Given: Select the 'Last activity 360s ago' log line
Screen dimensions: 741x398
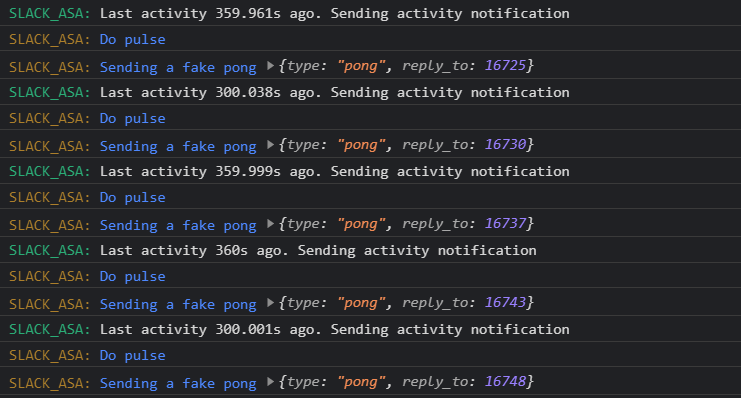Looking at the screenshot, I should (x=370, y=250).
